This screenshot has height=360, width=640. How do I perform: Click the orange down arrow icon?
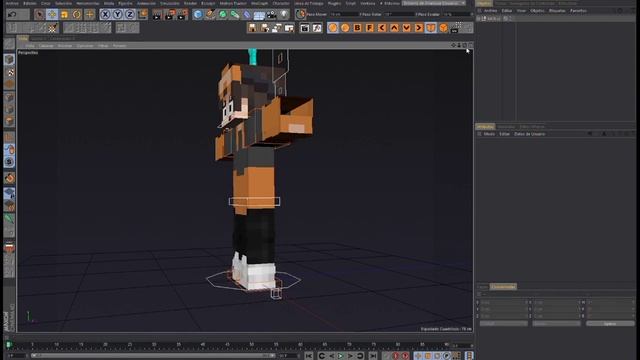click(407, 28)
